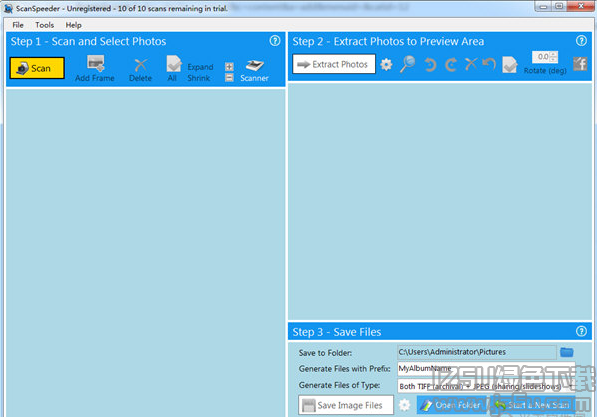
Task: Click the ScanSpeeder app icon in title bar
Action: coord(8,8)
